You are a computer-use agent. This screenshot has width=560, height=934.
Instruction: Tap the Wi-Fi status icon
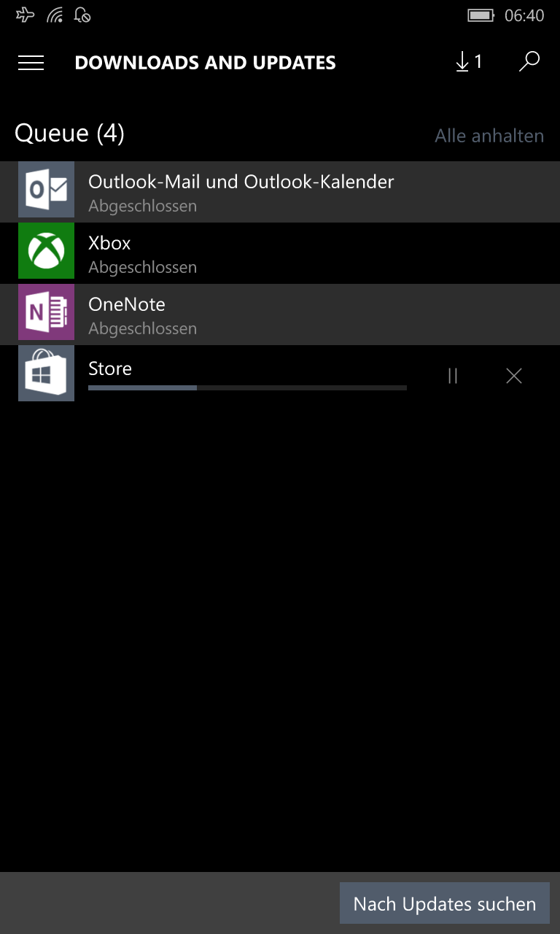pos(55,15)
